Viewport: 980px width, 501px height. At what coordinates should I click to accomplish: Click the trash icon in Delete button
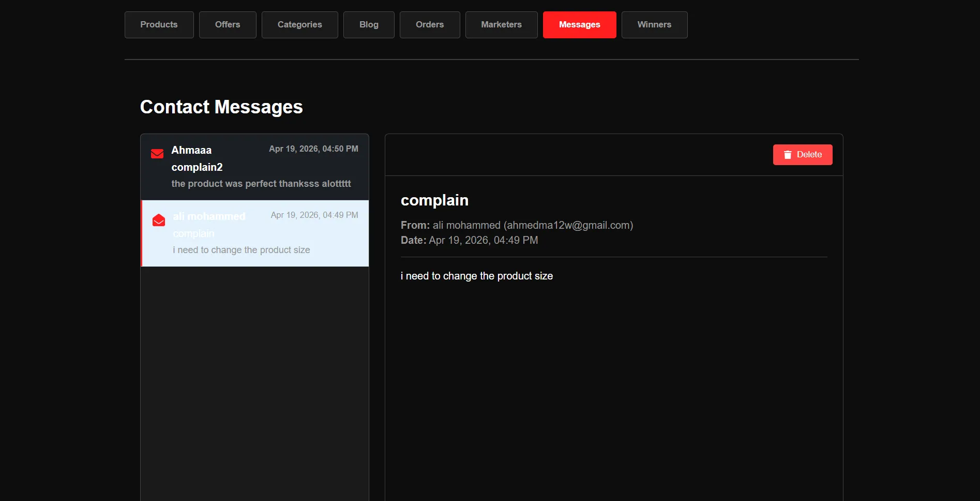788,155
